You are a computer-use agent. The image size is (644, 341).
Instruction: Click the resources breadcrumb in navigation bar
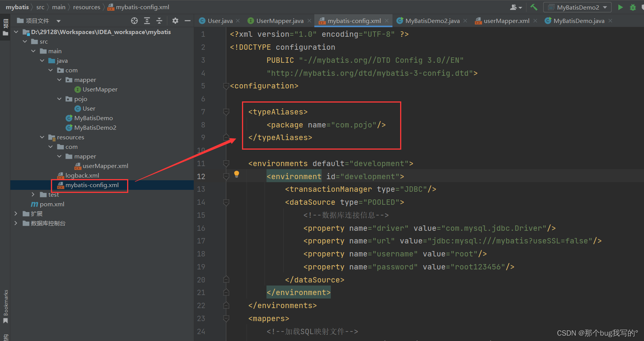(x=87, y=7)
